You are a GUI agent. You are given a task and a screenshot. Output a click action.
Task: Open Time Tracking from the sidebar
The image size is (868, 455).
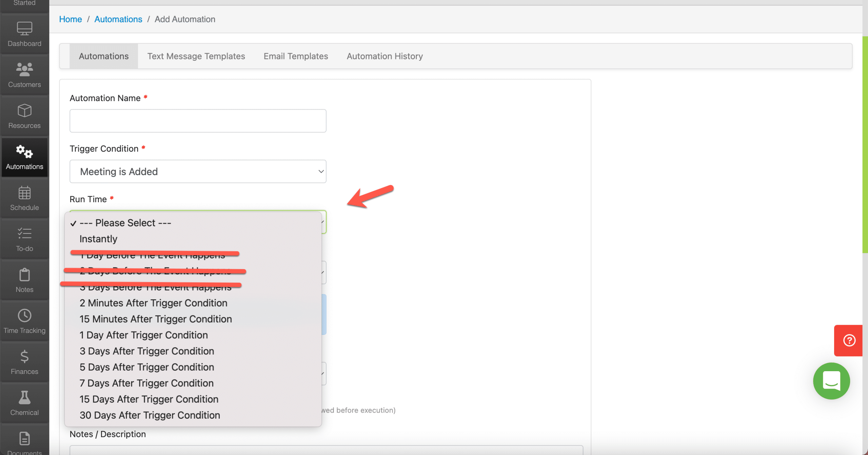[24, 321]
